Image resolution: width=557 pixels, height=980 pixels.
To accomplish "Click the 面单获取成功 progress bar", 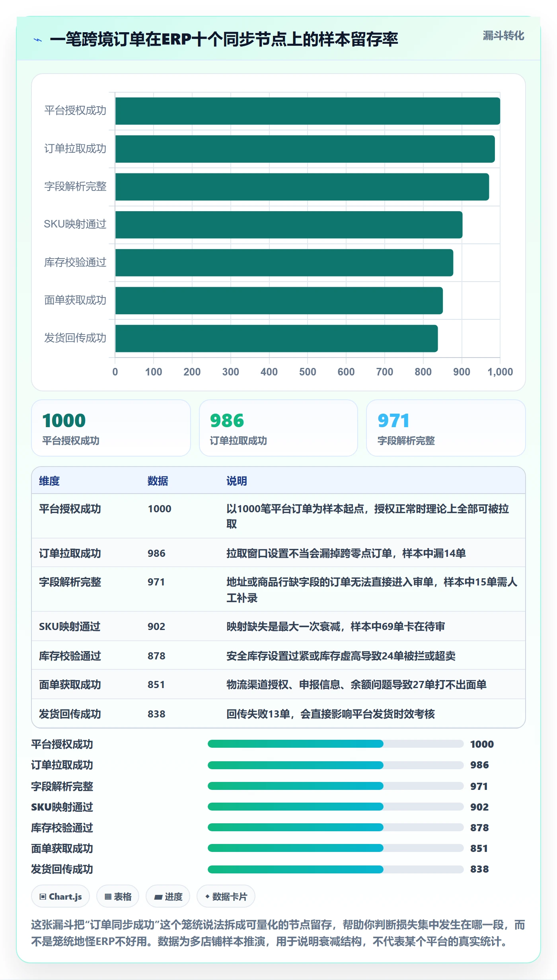I will [335, 848].
